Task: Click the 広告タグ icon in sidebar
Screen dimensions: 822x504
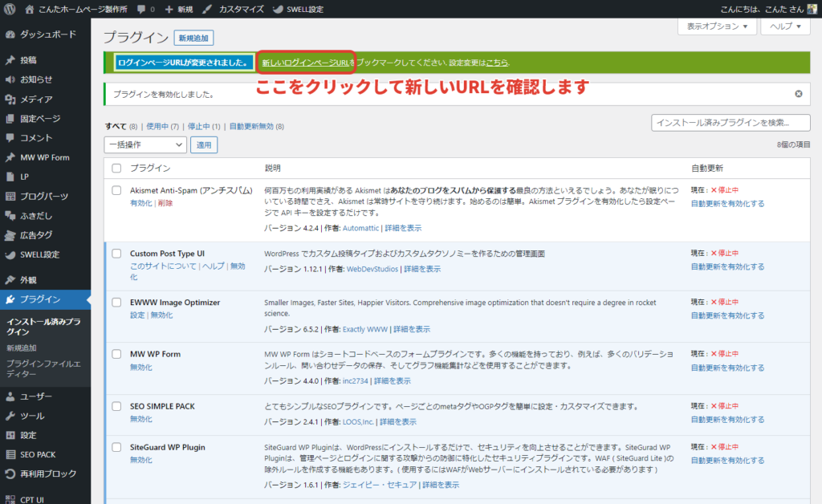Action: pyautogui.click(x=10, y=235)
